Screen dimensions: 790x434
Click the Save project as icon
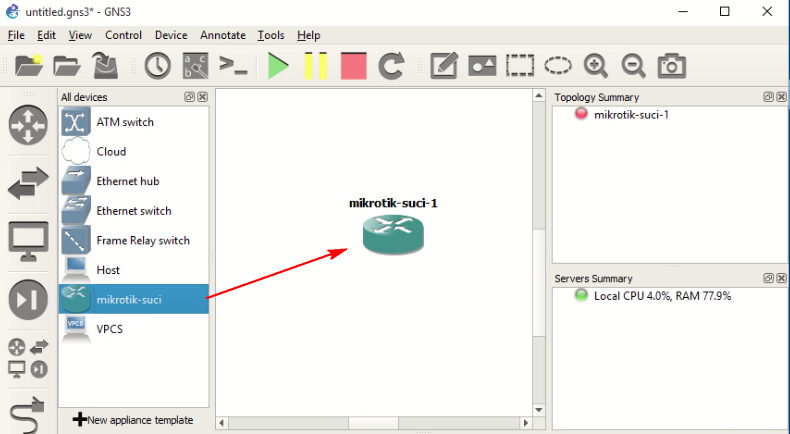click(x=105, y=66)
